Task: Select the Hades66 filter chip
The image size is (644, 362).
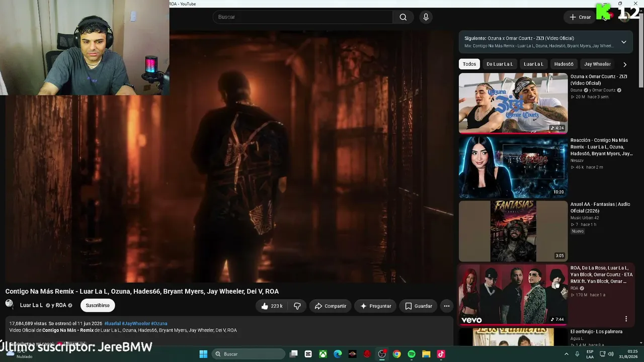Action: (x=563, y=64)
